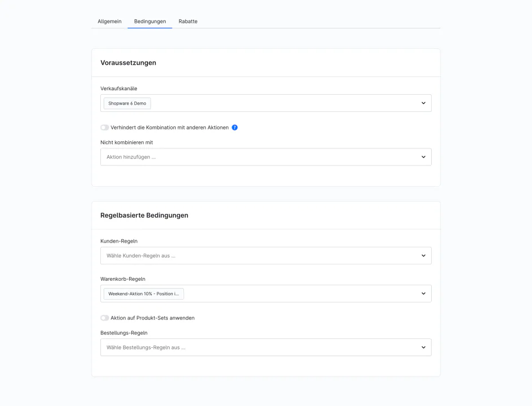The image size is (532, 406).
Task: Open the Warenkorb-Regeln dropdown arrow
Action: coord(423,294)
